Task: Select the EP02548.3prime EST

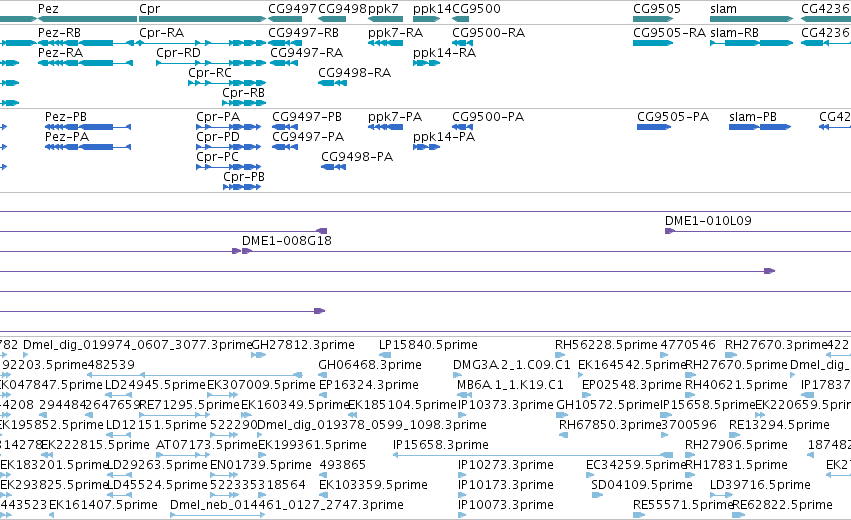Action: (586, 395)
